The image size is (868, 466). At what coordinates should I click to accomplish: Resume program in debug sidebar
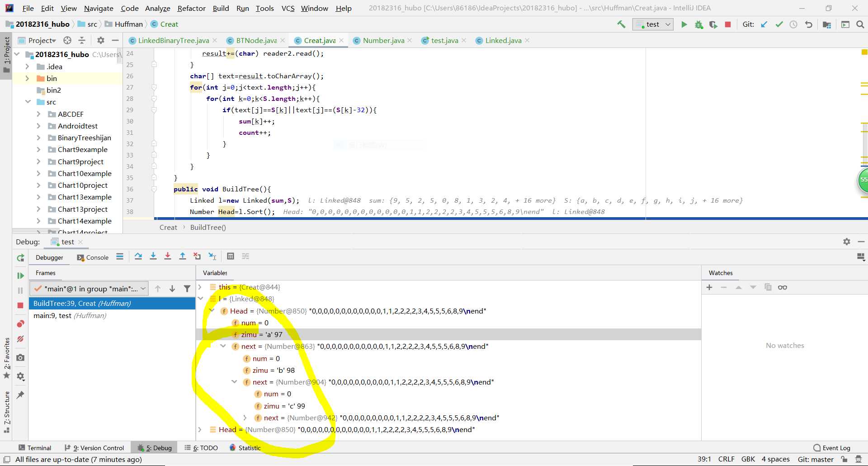(20, 276)
